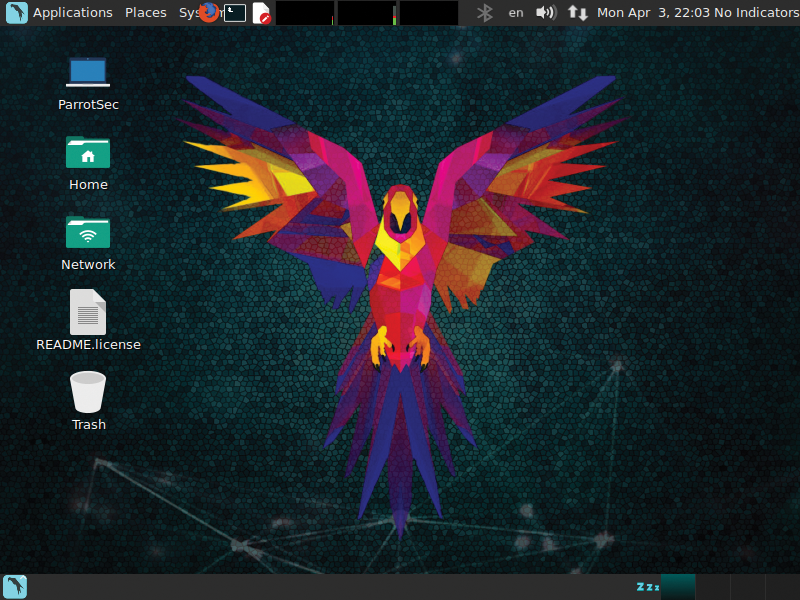The height and width of the screenshot is (600, 800).
Task: Open the 'en' keyboard layout selector
Action: (516, 12)
